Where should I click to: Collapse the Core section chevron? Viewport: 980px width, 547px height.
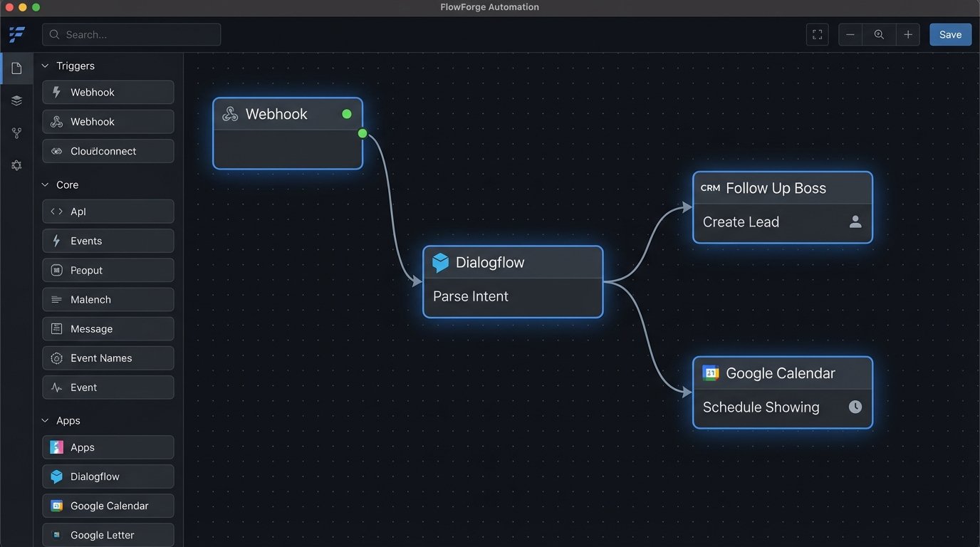point(46,184)
